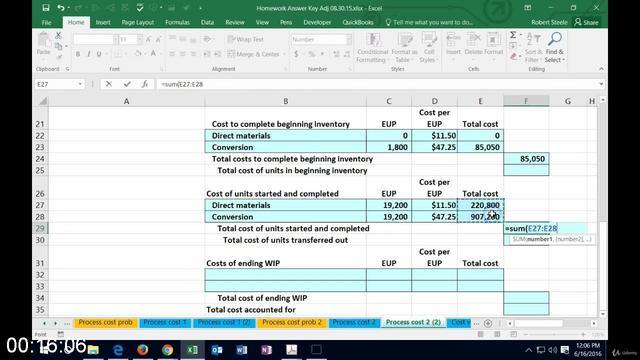This screenshot has height=360, width=640.
Task: Click the Share button
Action: (x=587, y=22)
